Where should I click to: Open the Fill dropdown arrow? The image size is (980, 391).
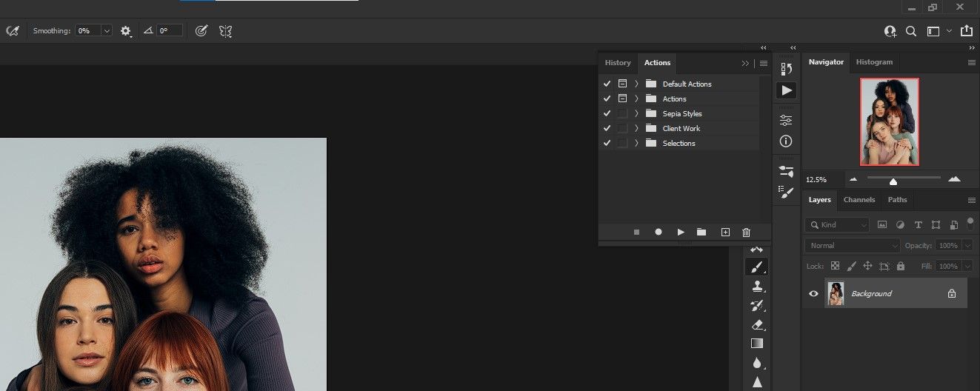point(968,266)
